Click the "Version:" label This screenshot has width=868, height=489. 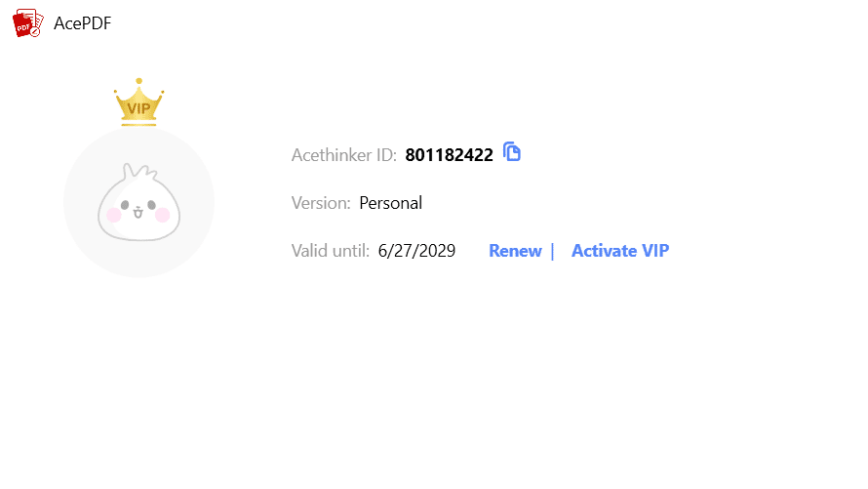coord(321,203)
